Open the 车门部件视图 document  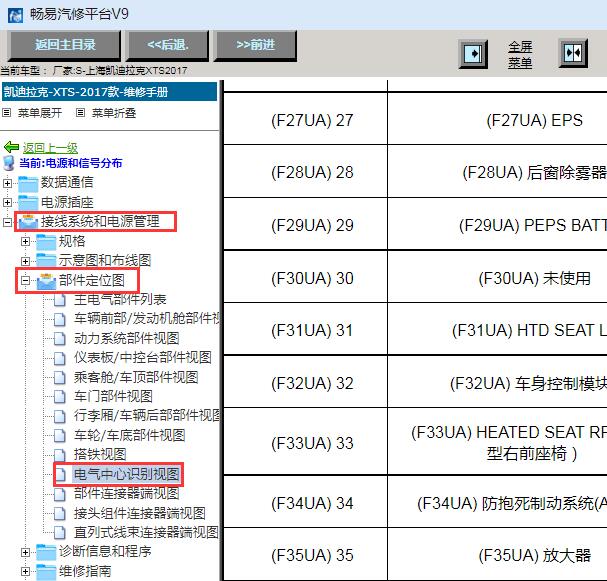point(113,396)
